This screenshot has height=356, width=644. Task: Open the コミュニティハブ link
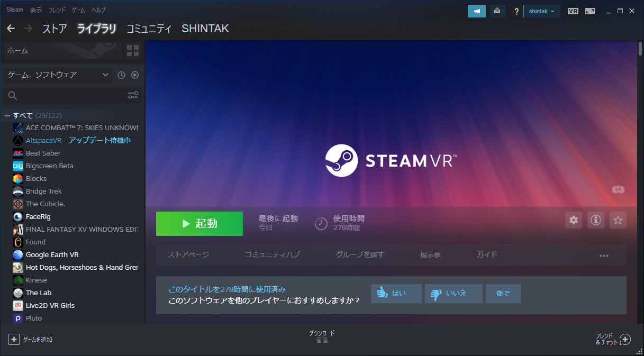click(x=272, y=254)
